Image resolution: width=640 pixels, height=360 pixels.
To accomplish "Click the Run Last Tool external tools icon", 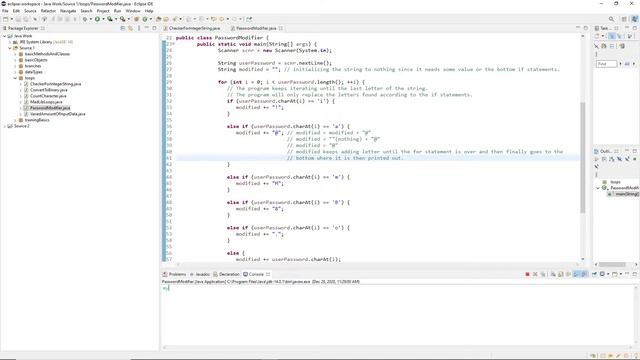I will (x=122, y=19).
